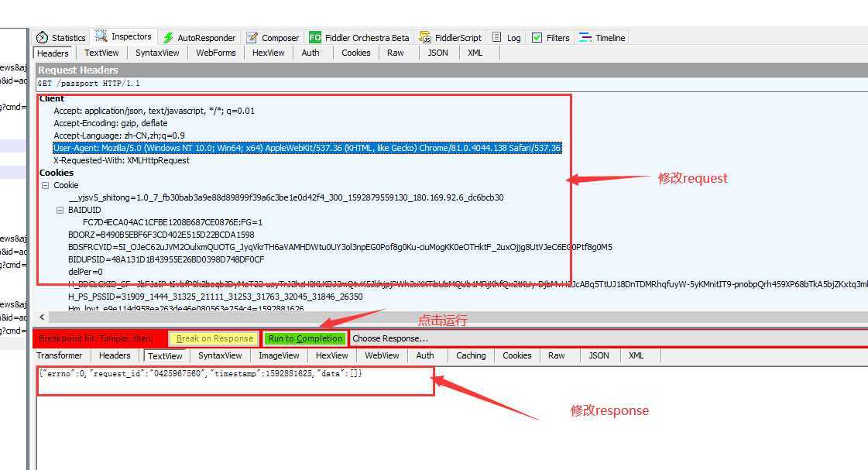Image resolution: width=868 pixels, height=470 pixels.
Task: Click the GET /passport request line
Action: pyautogui.click(x=88, y=84)
